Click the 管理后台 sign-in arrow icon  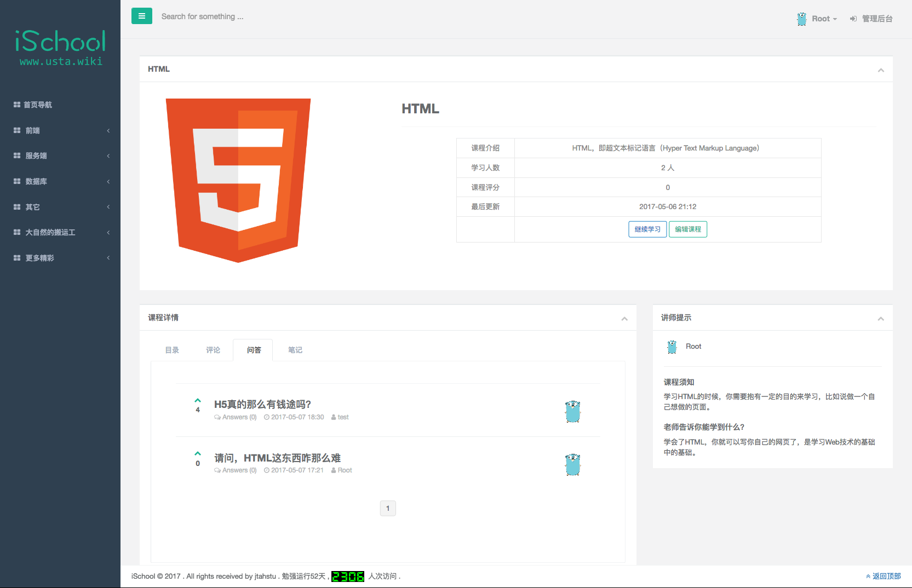tap(853, 19)
